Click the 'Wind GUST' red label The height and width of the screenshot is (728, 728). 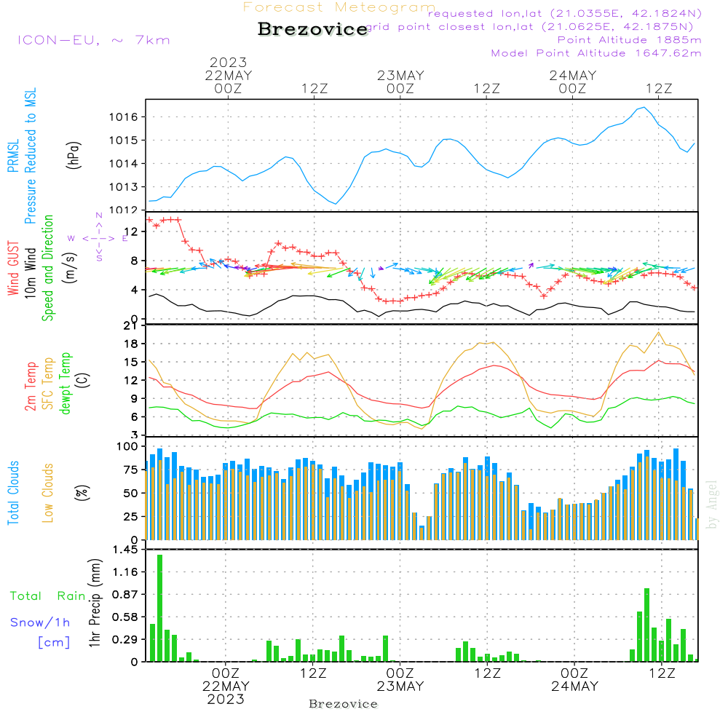tap(13, 269)
